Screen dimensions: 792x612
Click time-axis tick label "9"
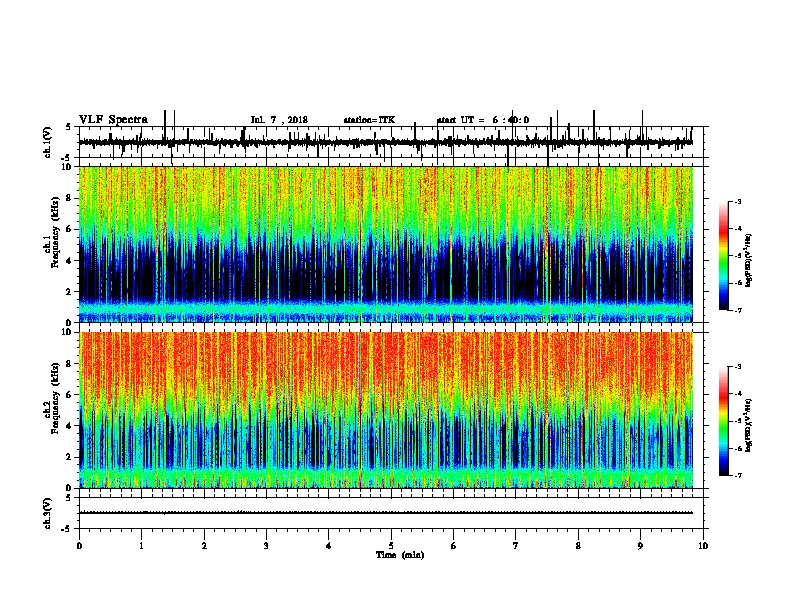[640, 546]
